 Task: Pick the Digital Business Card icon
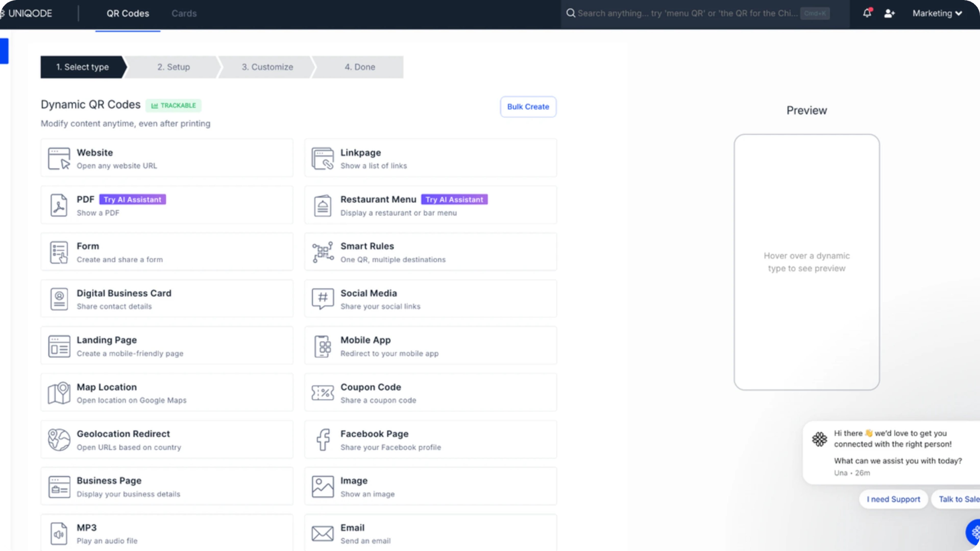[x=59, y=299]
